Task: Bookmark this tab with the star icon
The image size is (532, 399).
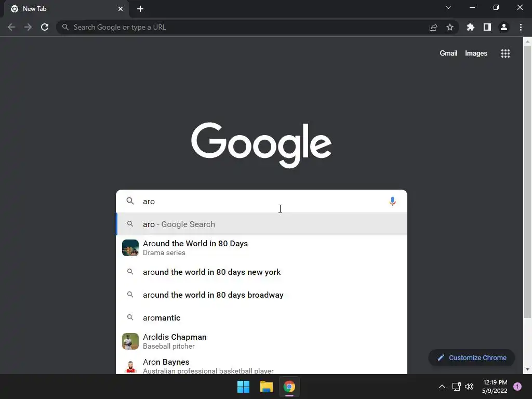Action: (450, 27)
